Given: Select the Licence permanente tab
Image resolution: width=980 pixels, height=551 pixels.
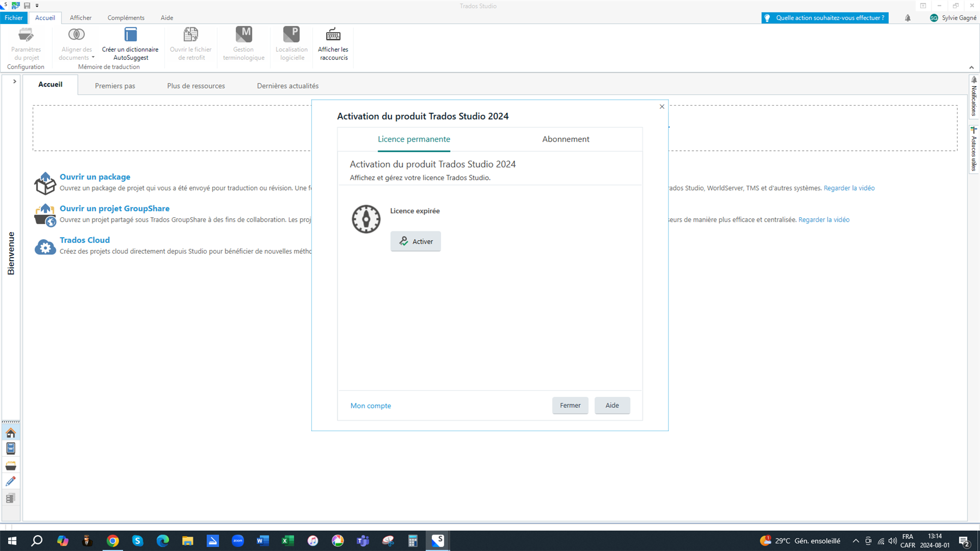Looking at the screenshot, I should tap(414, 139).
